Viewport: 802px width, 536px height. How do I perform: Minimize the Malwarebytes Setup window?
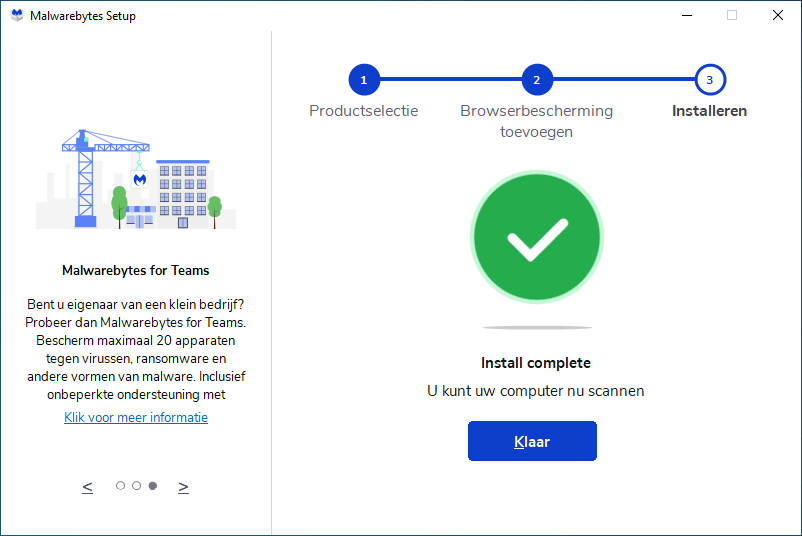(687, 15)
